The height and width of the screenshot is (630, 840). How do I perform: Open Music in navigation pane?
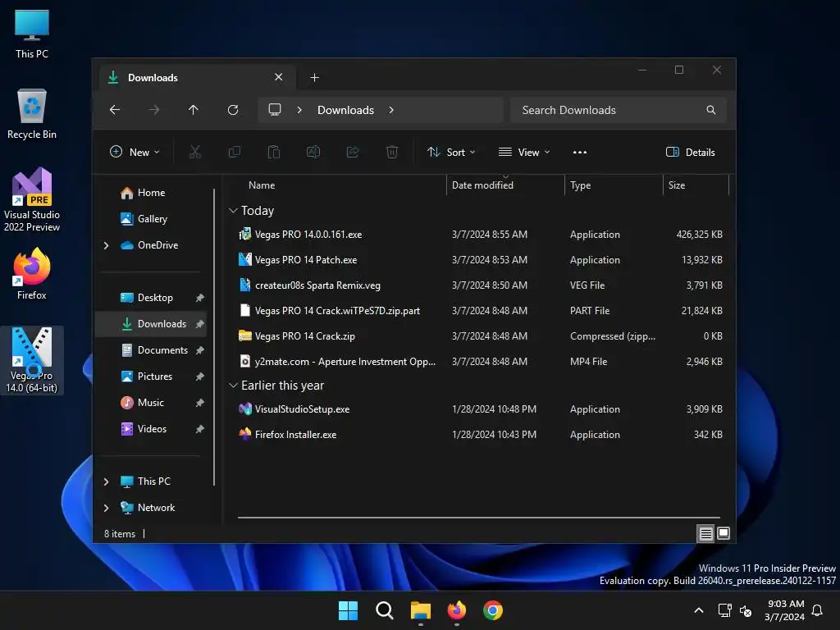(151, 402)
